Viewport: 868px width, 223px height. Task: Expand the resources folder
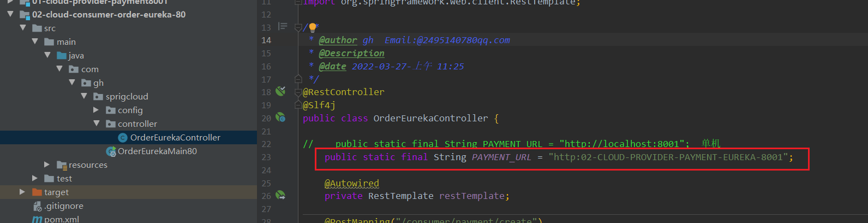[47, 165]
